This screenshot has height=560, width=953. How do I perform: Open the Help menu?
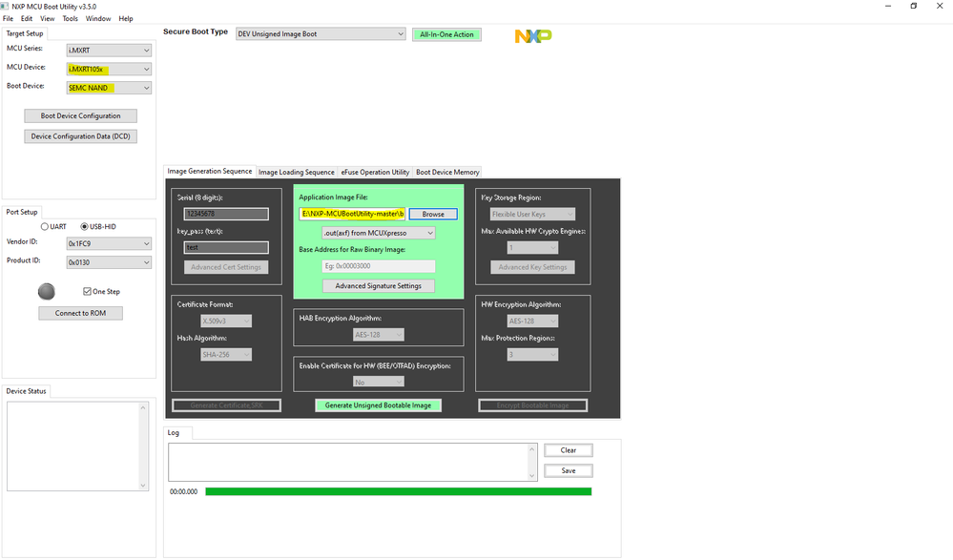[x=126, y=18]
